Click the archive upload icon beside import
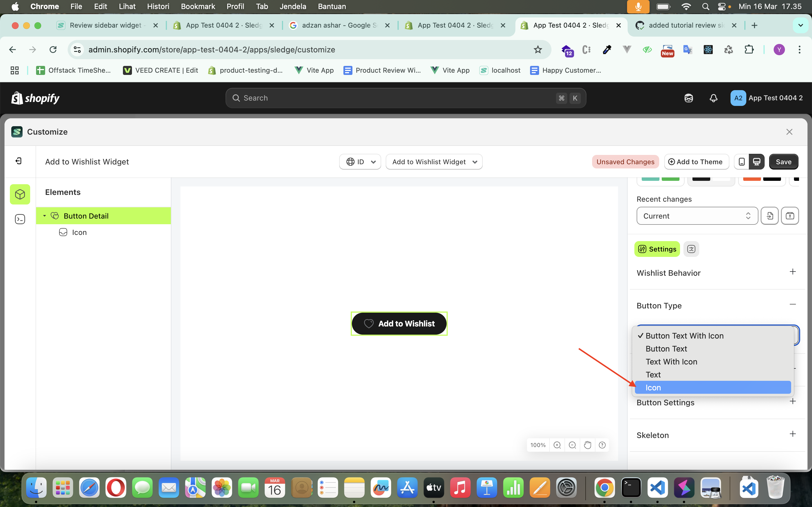This screenshot has width=812, height=507. coord(790,215)
